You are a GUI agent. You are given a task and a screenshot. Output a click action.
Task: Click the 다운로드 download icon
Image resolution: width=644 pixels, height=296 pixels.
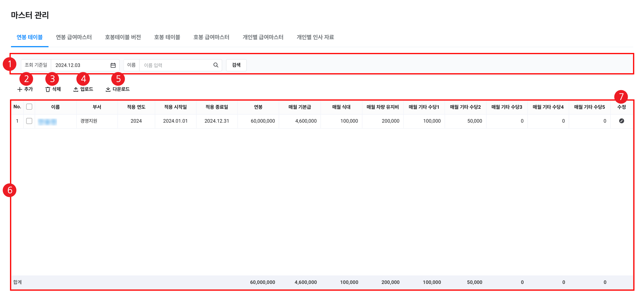(108, 89)
